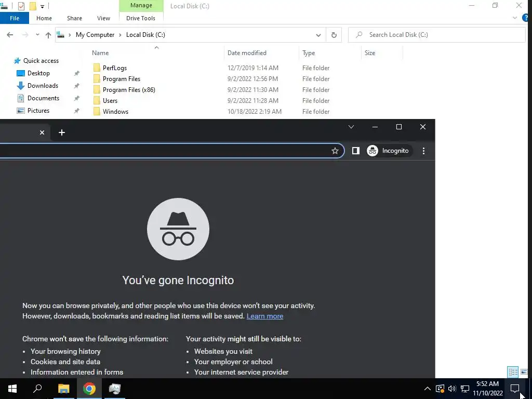Image resolution: width=532 pixels, height=399 pixels.
Task: Expand the address bar history dropdown
Action: click(x=318, y=35)
